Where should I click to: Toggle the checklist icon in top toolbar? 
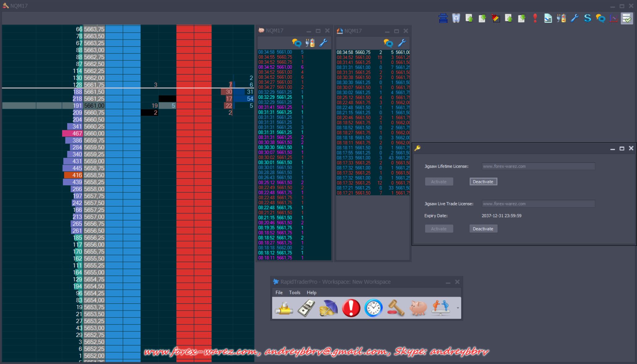(x=627, y=18)
